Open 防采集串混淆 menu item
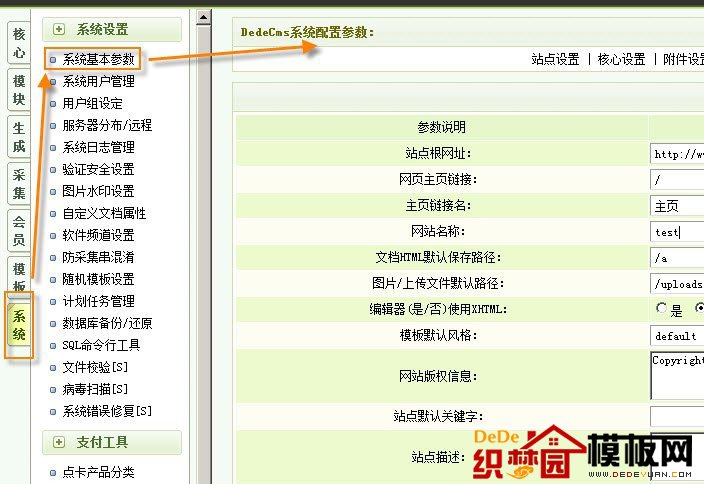The height and width of the screenshot is (484, 704). [98, 257]
